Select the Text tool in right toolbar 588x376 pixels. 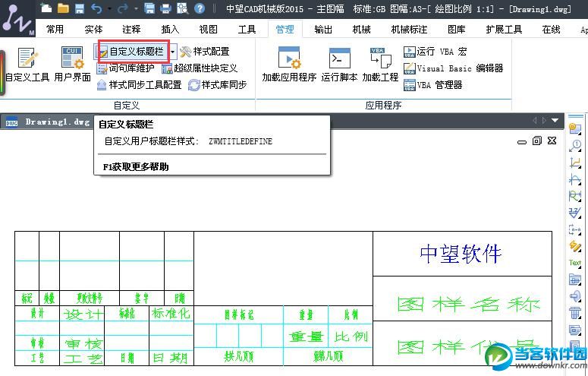[x=575, y=263]
